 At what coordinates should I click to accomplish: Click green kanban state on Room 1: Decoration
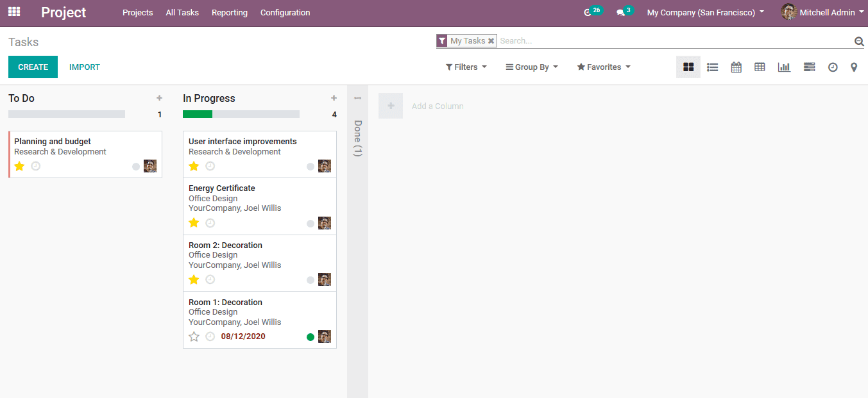pos(311,337)
